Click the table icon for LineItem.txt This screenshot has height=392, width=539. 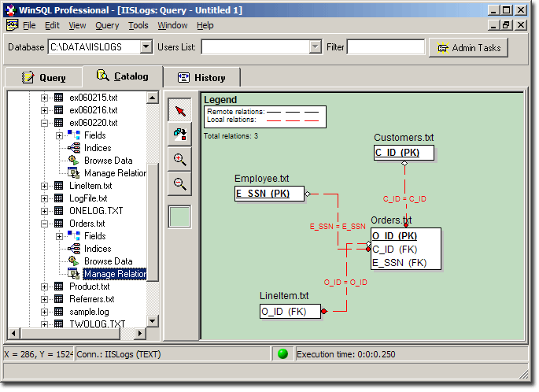pyautogui.click(x=59, y=186)
